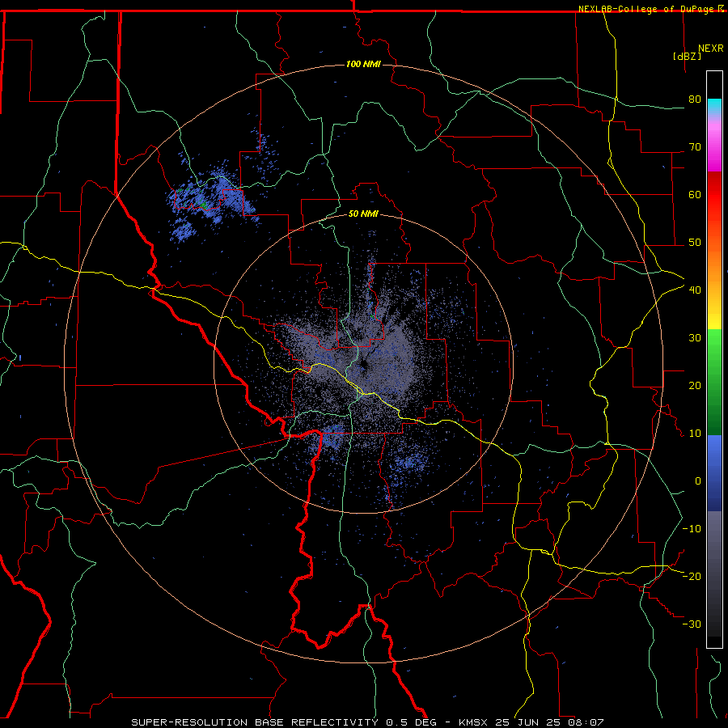Screen dimensions: 728x728
Task: Click the "50 NMI" range ring label
Action: click(x=363, y=214)
